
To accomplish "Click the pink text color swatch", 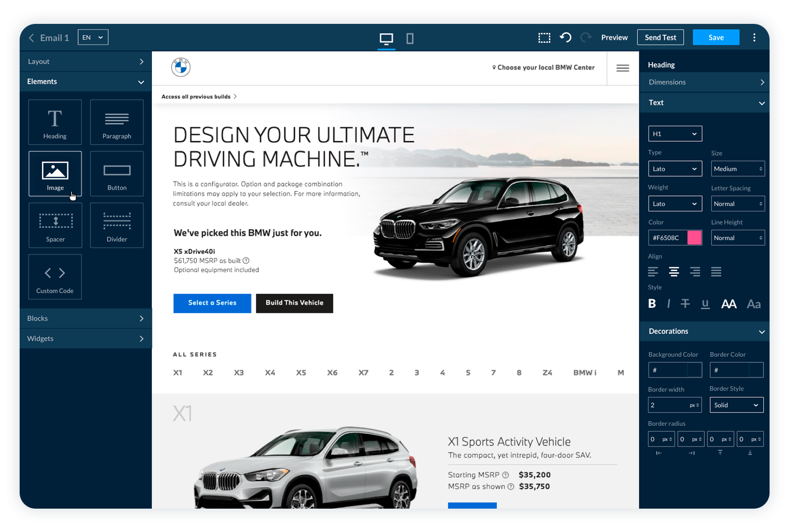I will pos(694,238).
